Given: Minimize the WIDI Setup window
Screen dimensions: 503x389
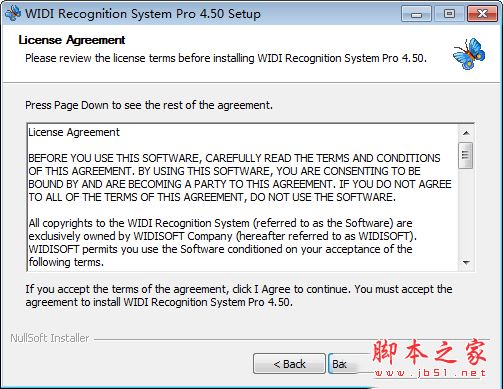Looking at the screenshot, I should click(x=417, y=14).
